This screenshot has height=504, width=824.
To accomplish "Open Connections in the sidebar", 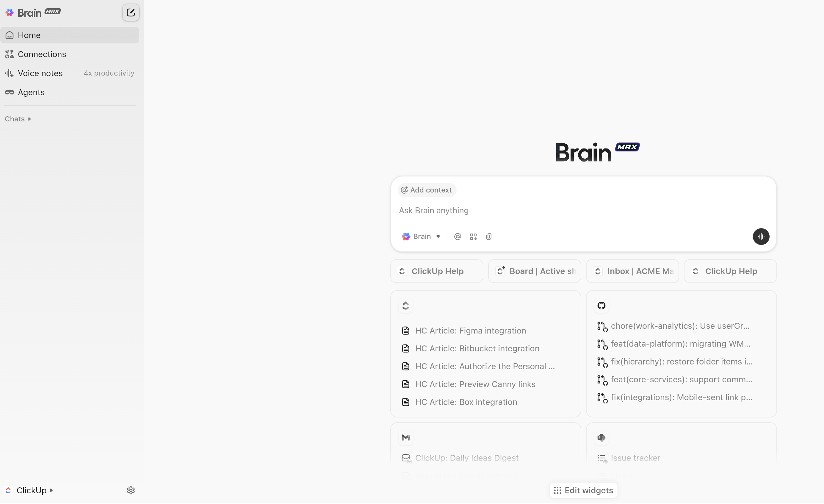I will 70,54.
